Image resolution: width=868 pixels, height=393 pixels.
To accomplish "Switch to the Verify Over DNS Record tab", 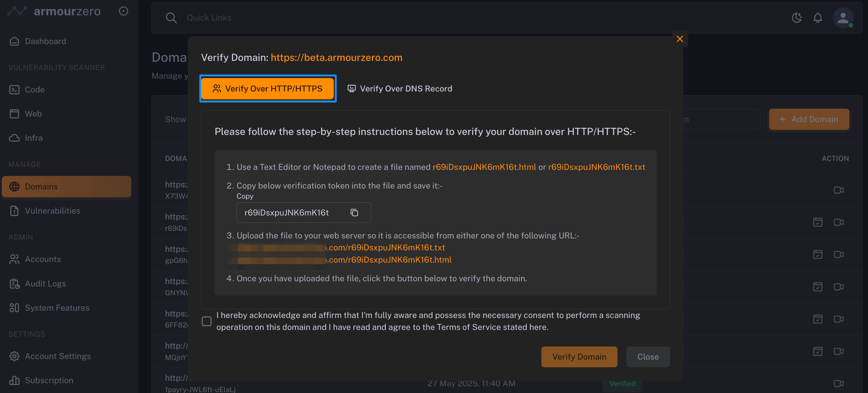I will coord(400,89).
